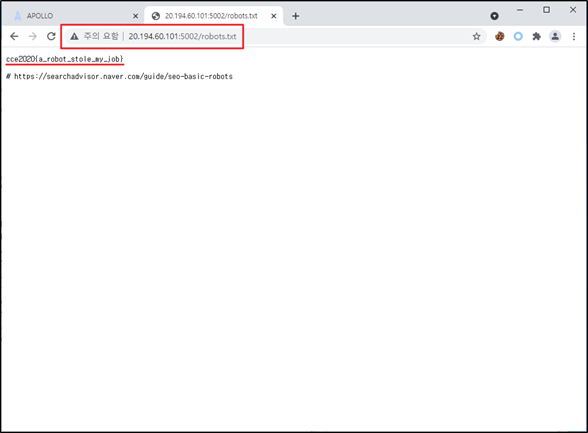
Task: Click the not-secure warning triangle icon
Action: [74, 36]
